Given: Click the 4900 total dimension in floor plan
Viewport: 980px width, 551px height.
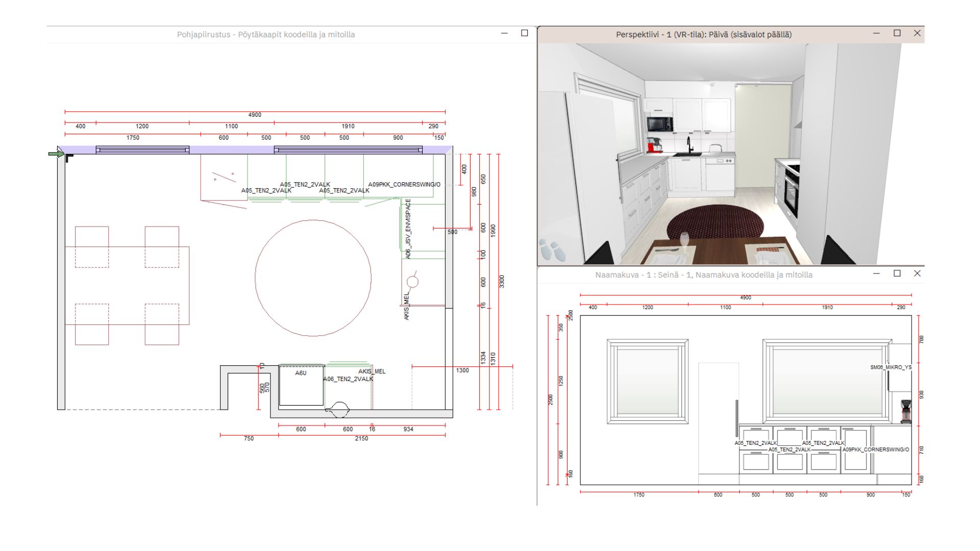Looking at the screenshot, I should pyautogui.click(x=255, y=115).
